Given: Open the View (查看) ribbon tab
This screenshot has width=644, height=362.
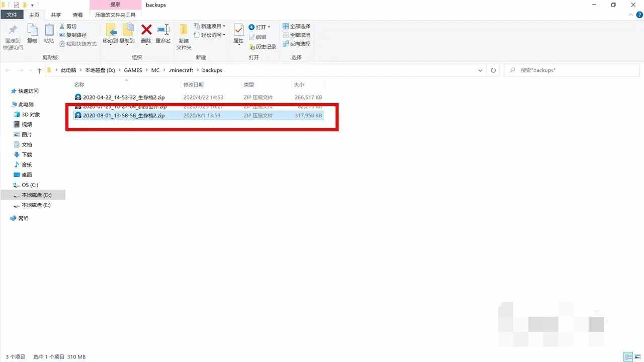Looking at the screenshot, I should pos(77,15).
